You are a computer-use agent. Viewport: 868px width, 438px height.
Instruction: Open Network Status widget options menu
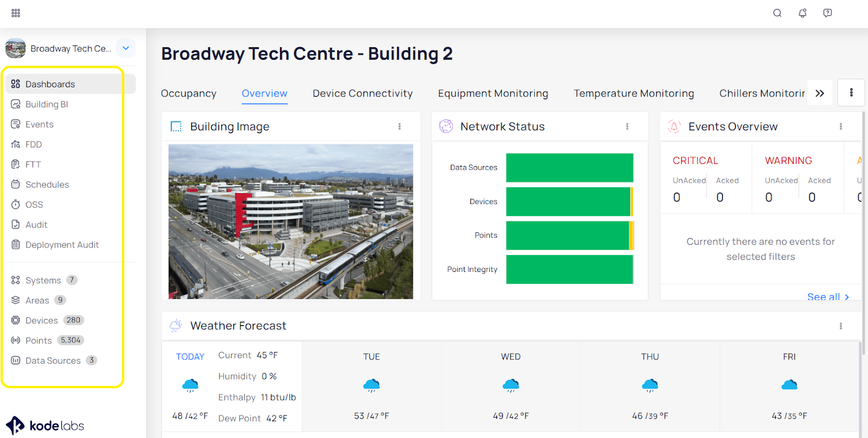point(627,126)
